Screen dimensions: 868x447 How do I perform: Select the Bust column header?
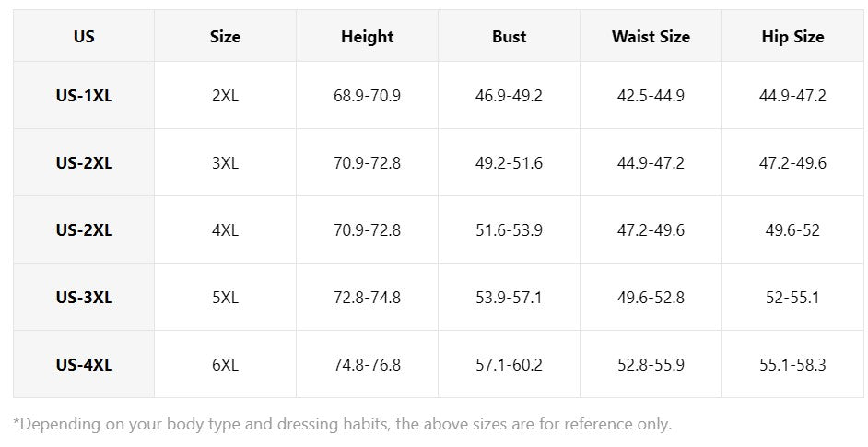point(509,37)
